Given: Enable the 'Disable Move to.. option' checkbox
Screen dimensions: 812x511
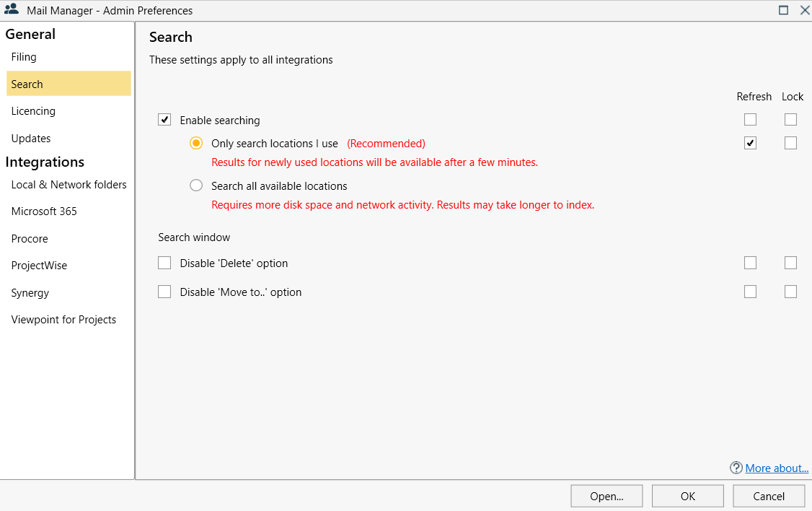Looking at the screenshot, I should [x=164, y=292].
